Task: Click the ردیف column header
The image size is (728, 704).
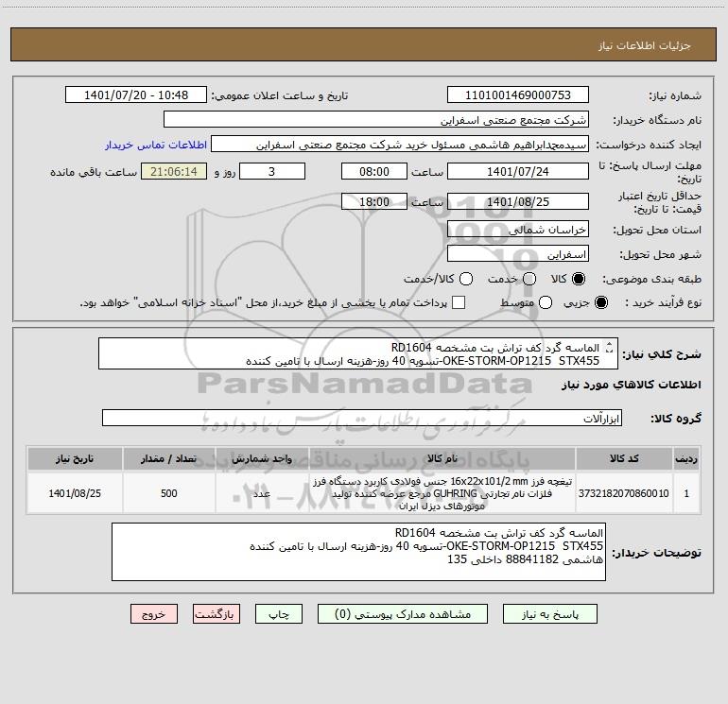Action: tap(686, 458)
